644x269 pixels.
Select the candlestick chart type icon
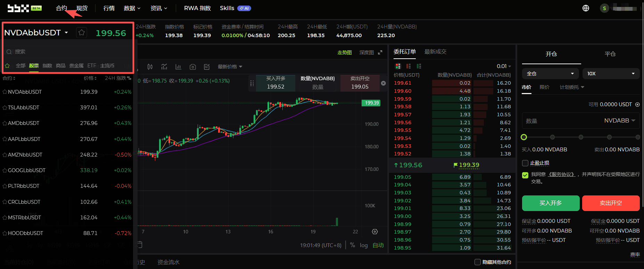pos(150,67)
